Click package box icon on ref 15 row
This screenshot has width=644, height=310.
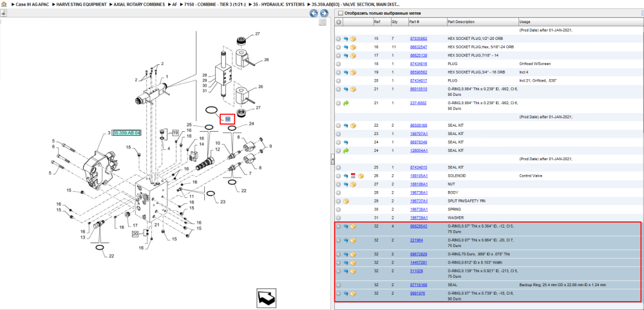click(x=353, y=39)
